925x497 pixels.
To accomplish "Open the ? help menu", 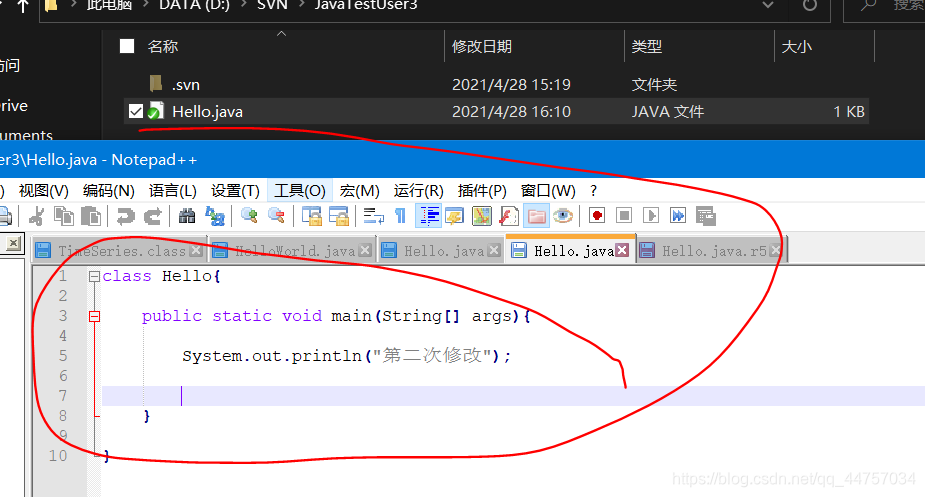I will click(x=593, y=191).
